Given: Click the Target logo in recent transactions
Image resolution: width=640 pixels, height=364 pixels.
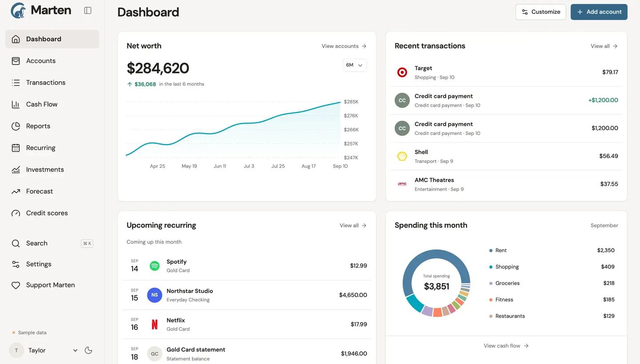Looking at the screenshot, I should coord(402,72).
